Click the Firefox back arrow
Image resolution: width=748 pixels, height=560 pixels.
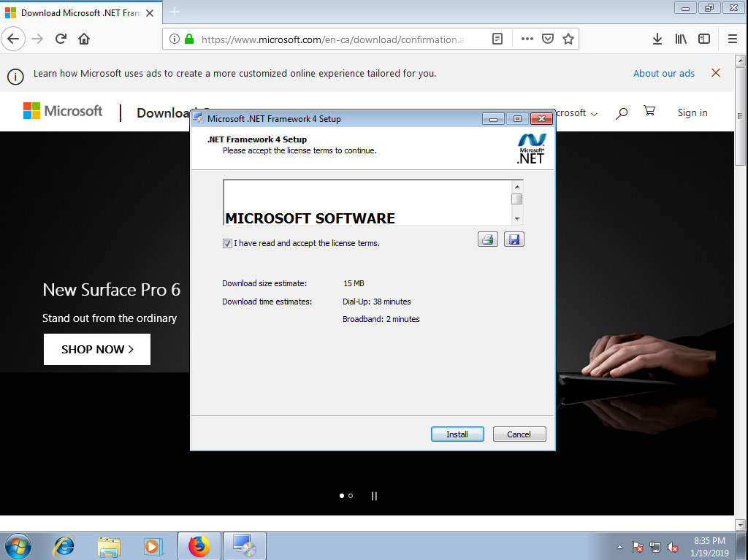tap(13, 39)
